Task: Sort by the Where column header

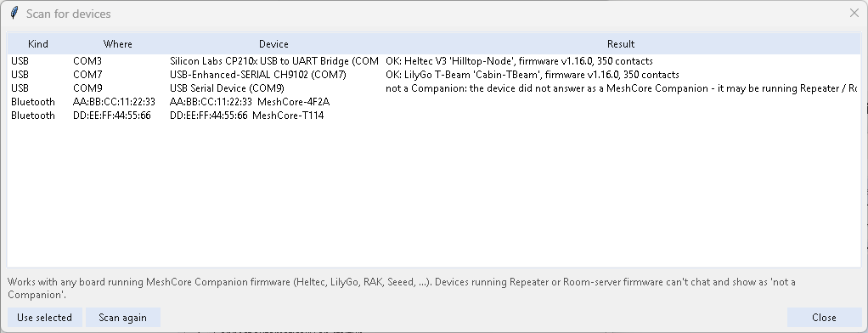Action: click(x=118, y=44)
